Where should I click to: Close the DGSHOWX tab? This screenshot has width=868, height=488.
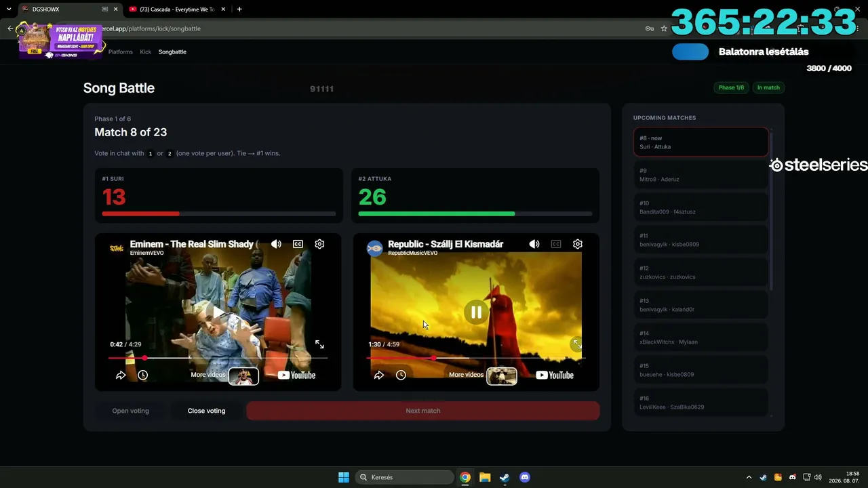point(116,9)
